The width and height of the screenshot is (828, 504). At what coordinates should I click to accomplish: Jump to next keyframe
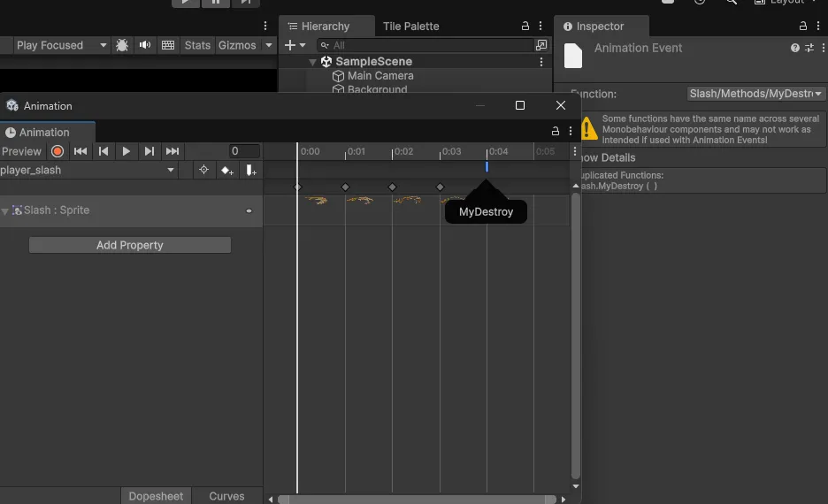[149, 151]
